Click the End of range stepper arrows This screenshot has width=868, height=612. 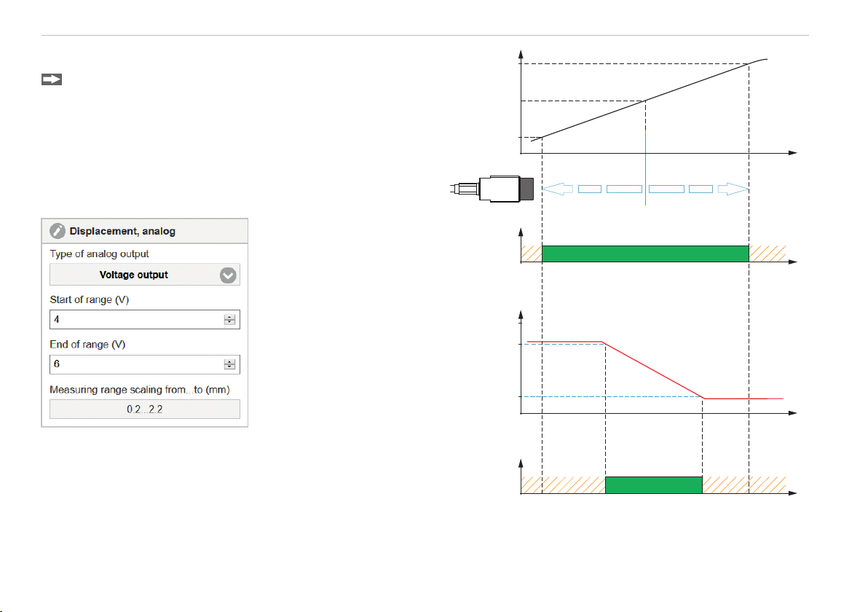[x=229, y=364]
